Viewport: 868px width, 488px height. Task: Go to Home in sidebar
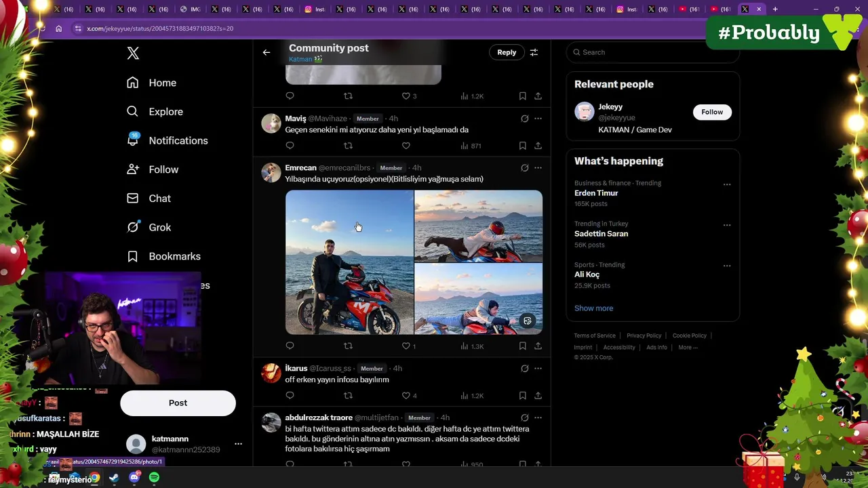coord(152,83)
